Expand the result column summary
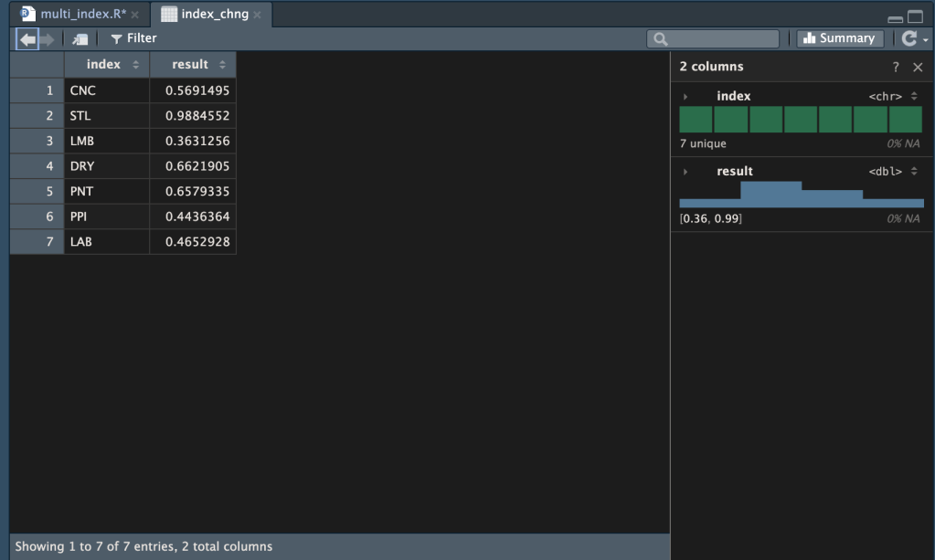 pos(685,172)
